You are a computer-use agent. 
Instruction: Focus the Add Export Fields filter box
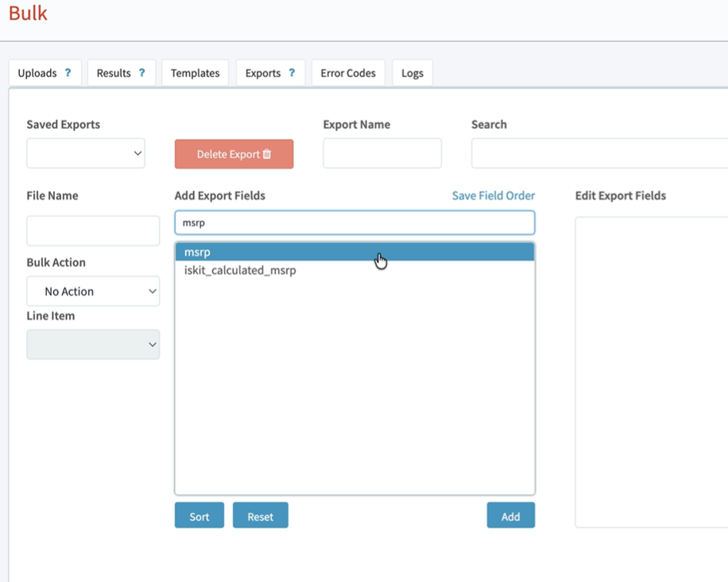pyautogui.click(x=354, y=223)
